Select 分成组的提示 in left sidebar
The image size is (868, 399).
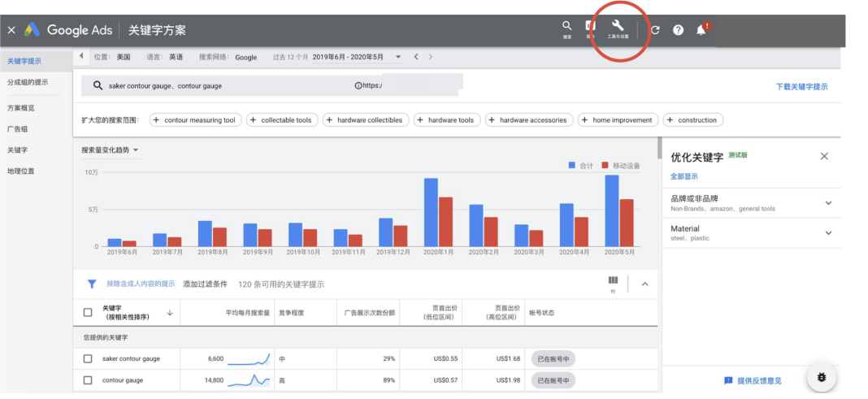[x=28, y=82]
